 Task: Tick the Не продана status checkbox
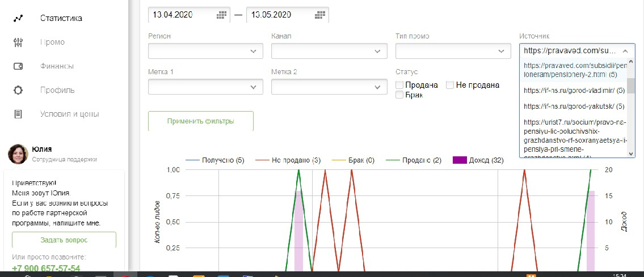(x=450, y=85)
